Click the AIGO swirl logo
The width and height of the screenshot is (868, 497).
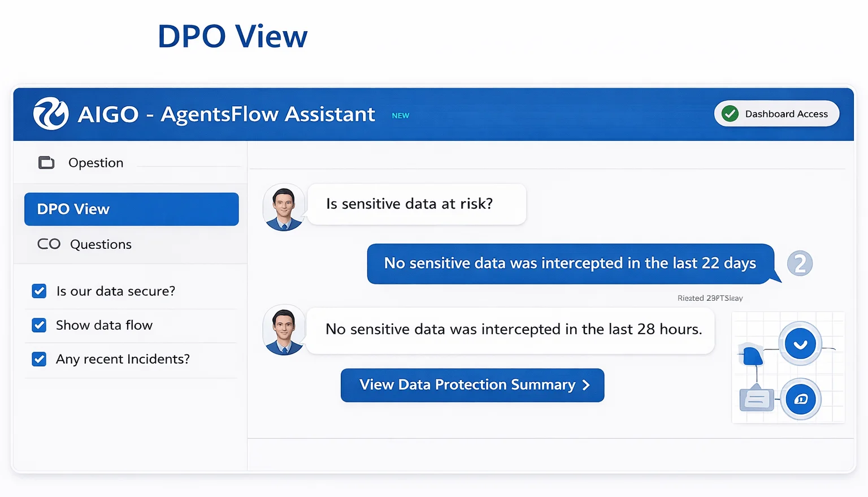51,114
